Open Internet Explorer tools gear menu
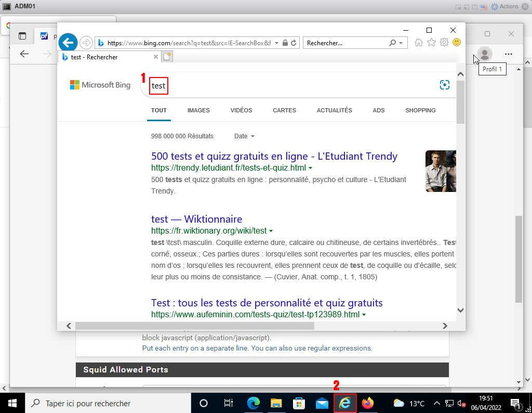 click(x=444, y=43)
